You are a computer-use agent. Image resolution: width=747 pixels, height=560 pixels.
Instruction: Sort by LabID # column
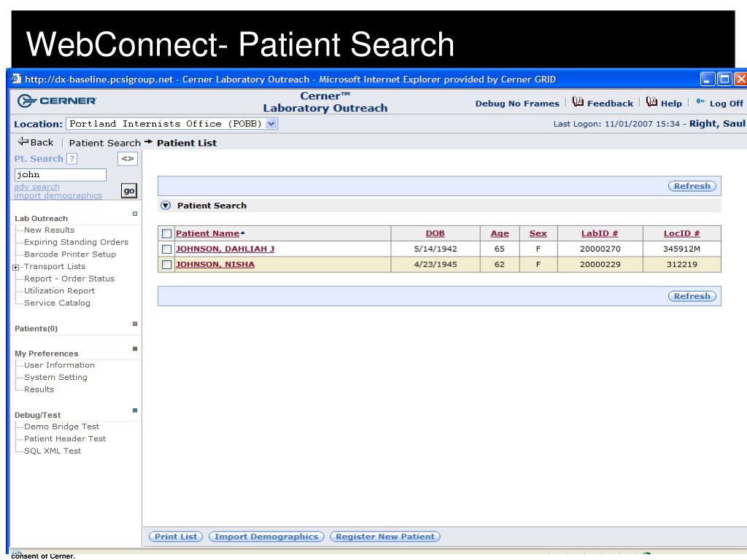(600, 233)
